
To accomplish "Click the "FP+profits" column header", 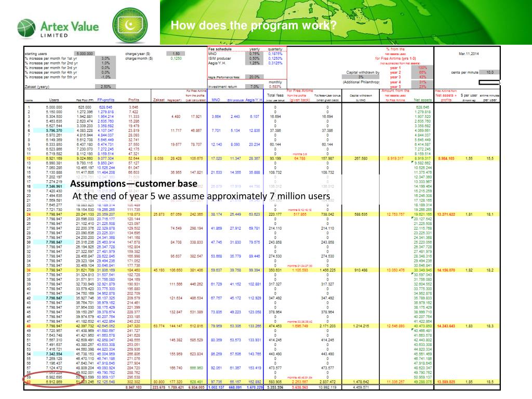I will coord(106,100).
